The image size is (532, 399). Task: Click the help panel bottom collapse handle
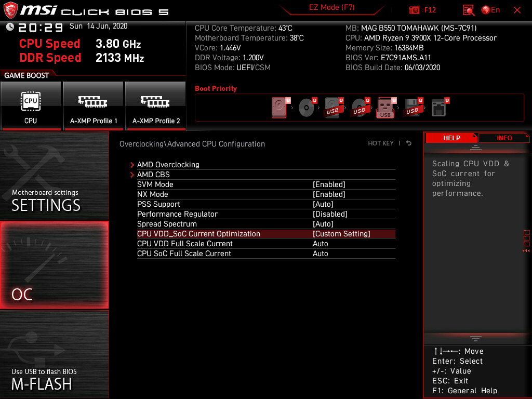[x=476, y=338]
